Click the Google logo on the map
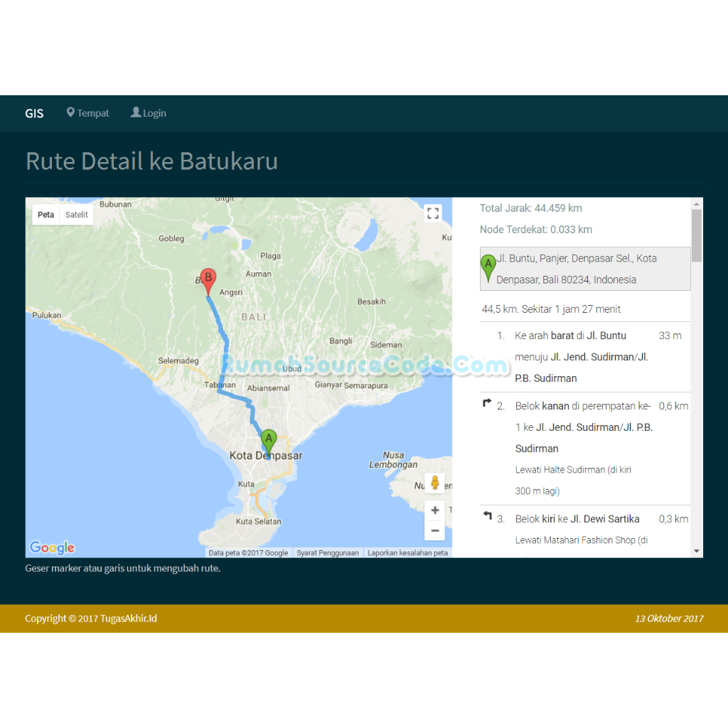728x728 pixels. (52, 547)
